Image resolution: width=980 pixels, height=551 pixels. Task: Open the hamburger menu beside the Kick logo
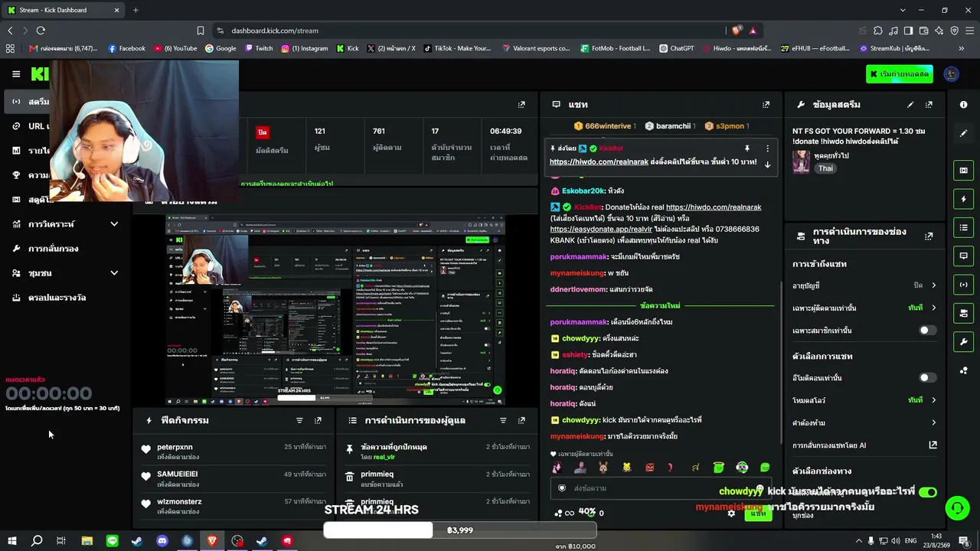click(x=16, y=74)
